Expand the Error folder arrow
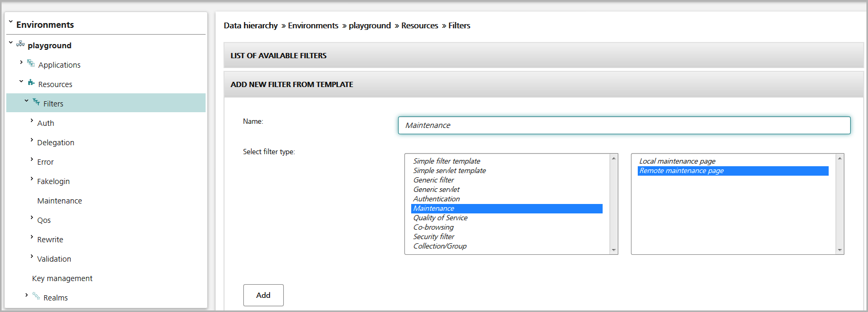The height and width of the screenshot is (312, 868). pos(31,159)
